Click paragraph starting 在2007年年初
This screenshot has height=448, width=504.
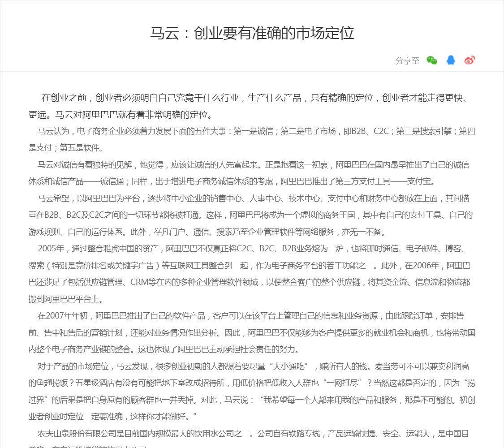[252, 332]
